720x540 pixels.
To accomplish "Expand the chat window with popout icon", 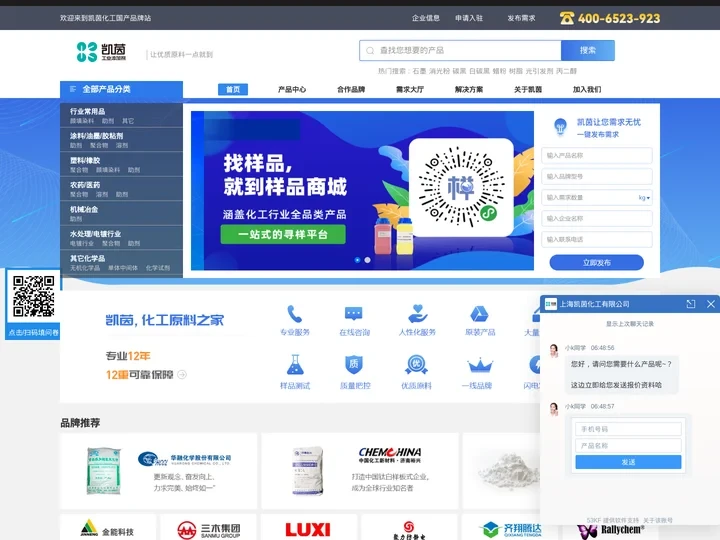I will [x=691, y=304].
